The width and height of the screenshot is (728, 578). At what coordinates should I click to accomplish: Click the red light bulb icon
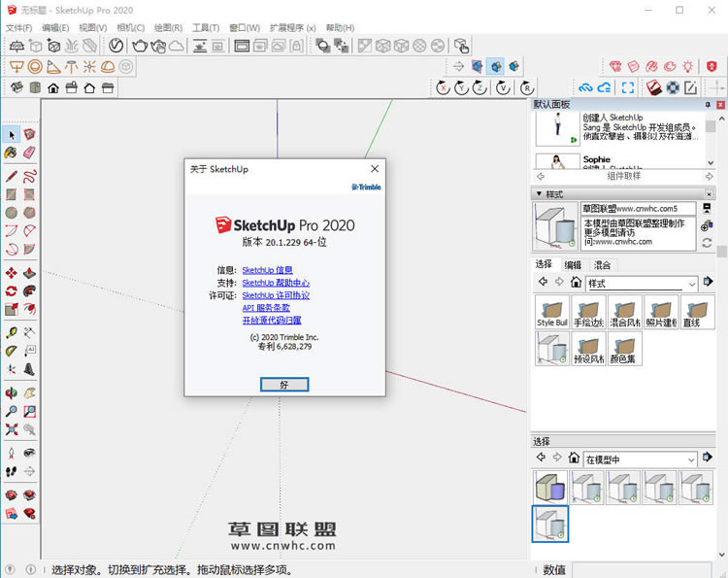pyautogui.click(x=687, y=66)
